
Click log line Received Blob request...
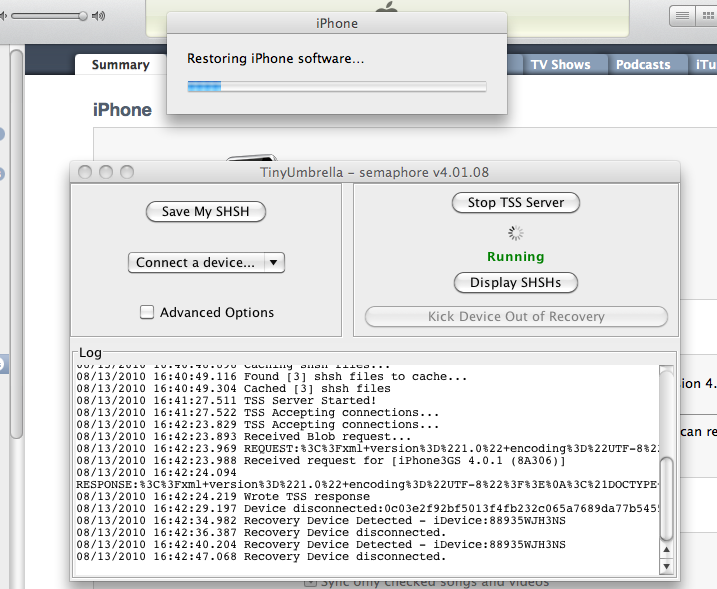pos(243,437)
